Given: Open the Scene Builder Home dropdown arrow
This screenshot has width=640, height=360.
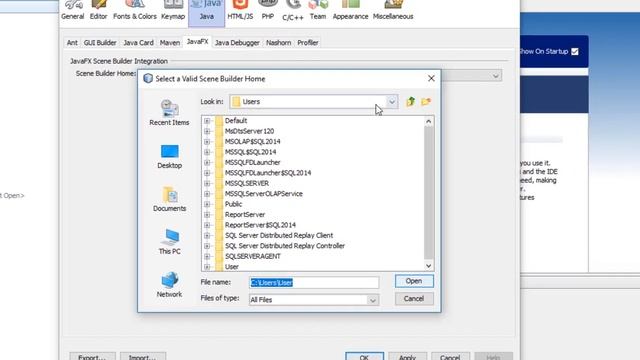Looking at the screenshot, I should tap(496, 76).
